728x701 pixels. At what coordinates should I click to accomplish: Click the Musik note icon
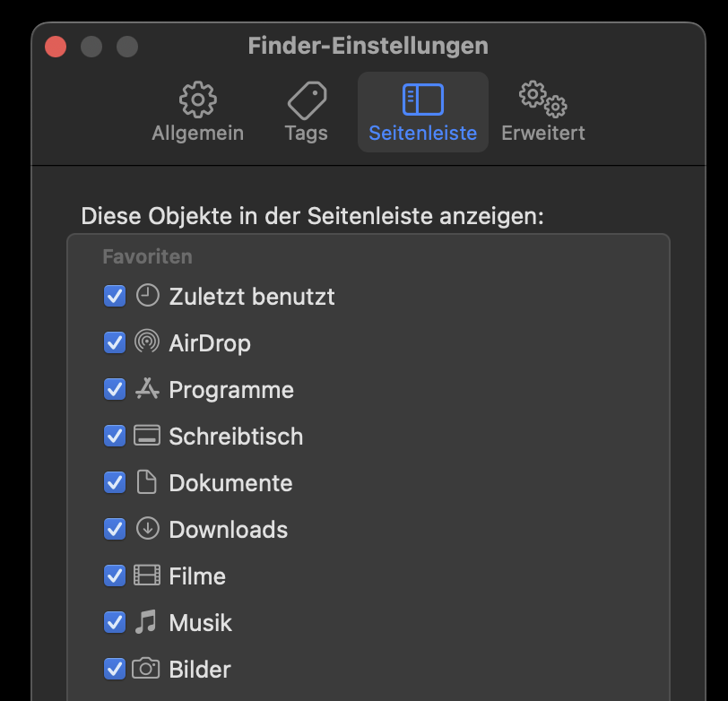point(146,622)
